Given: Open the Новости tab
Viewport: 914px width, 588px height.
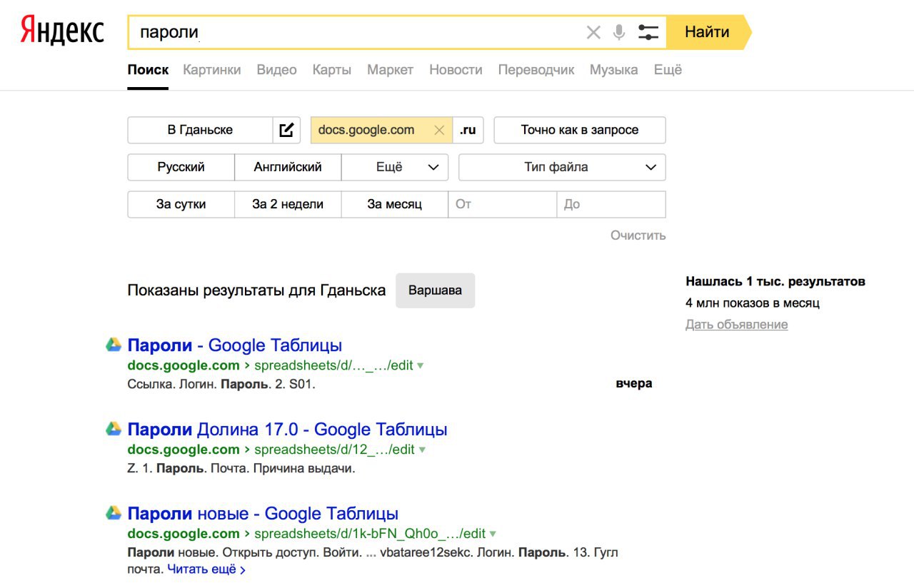Looking at the screenshot, I should [x=456, y=70].
